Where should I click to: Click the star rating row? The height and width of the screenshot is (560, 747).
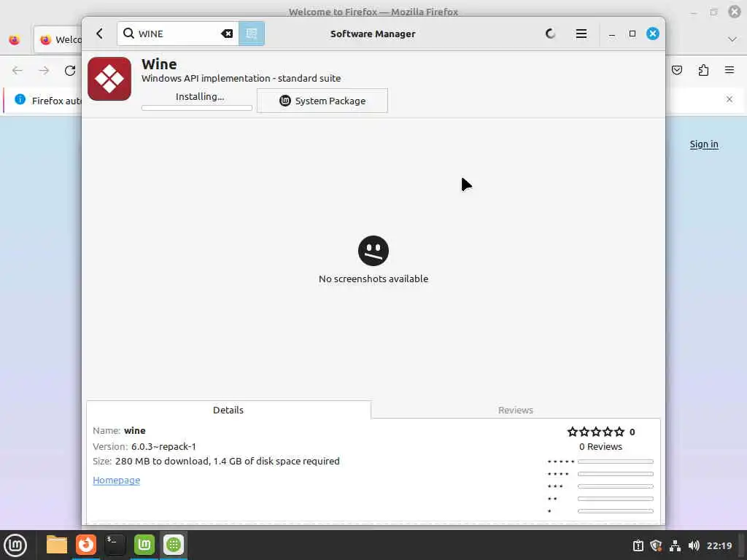595,432
